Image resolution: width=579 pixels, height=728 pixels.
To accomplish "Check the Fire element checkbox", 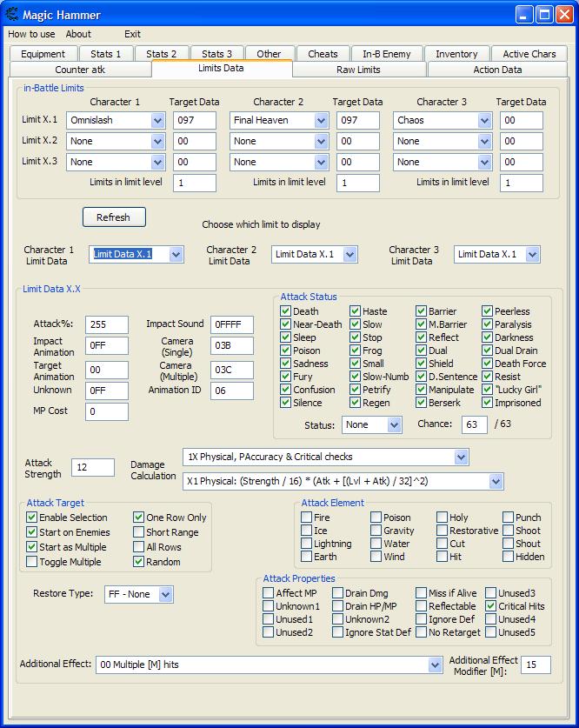I will (306, 517).
